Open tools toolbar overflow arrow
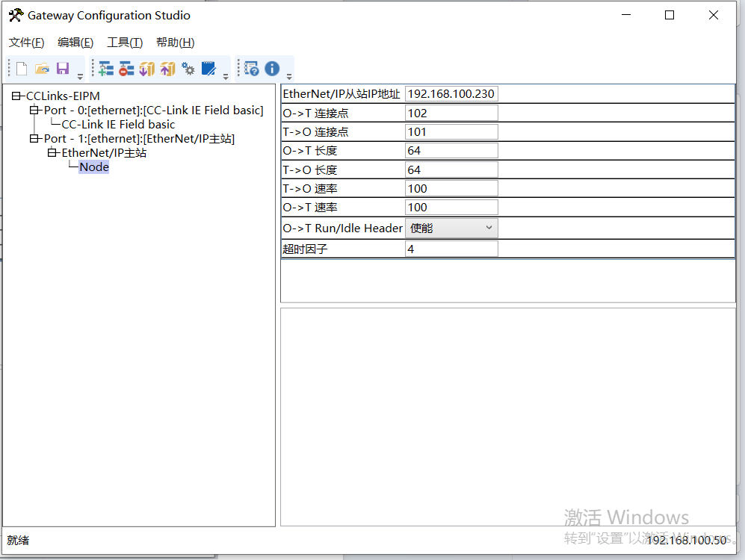Image resolution: width=745 pixels, height=560 pixels. [226, 76]
